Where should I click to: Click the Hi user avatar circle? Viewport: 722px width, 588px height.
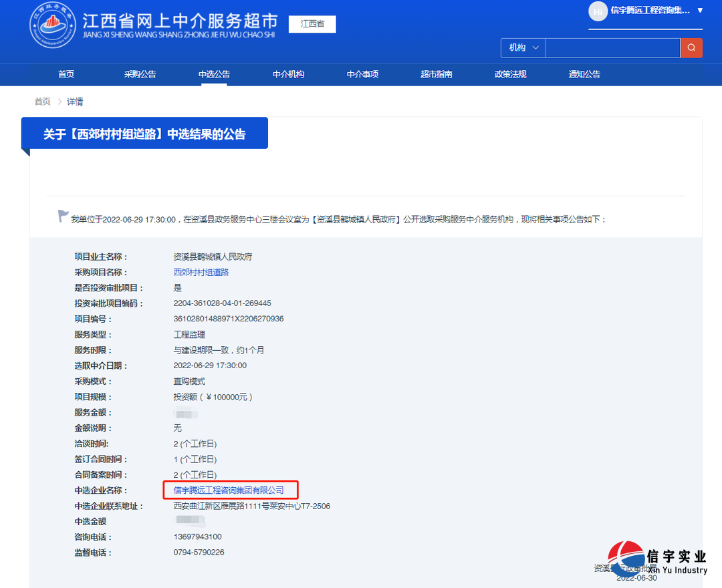(597, 11)
